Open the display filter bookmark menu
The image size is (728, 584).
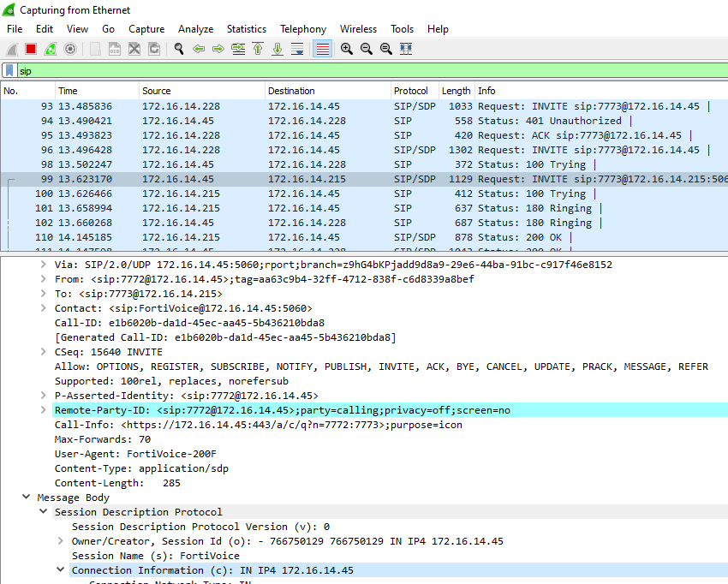point(9,71)
